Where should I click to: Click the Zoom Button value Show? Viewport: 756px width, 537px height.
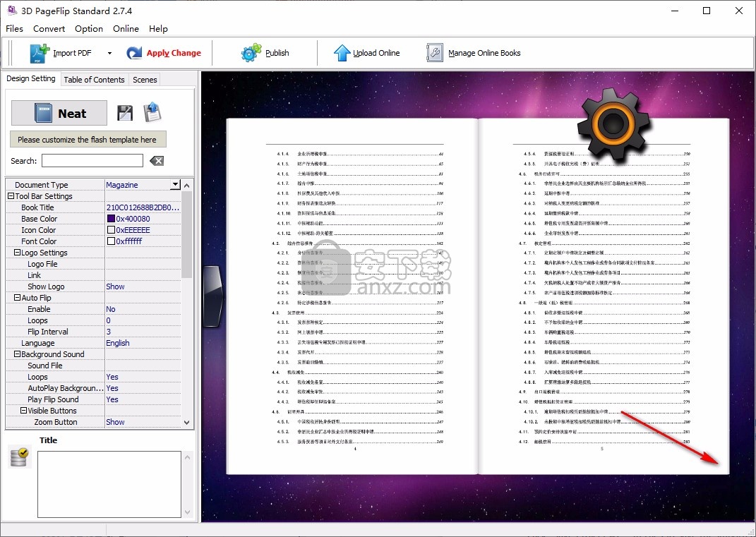pyautogui.click(x=115, y=422)
